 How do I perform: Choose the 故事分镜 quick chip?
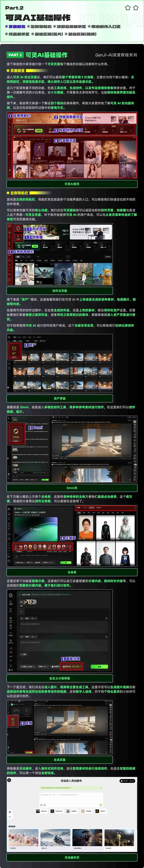41,811
